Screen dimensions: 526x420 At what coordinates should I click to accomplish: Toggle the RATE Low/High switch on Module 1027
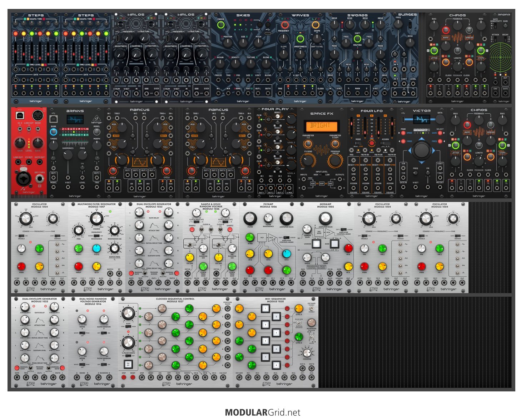tap(128, 326)
